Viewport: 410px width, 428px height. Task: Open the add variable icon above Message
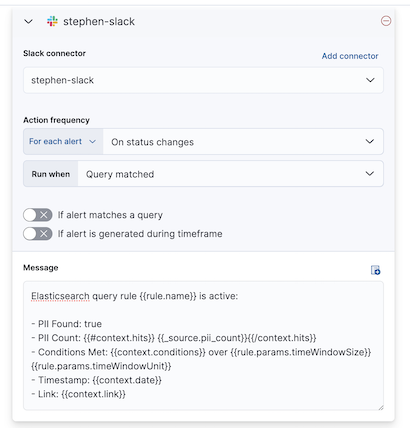[x=376, y=270]
